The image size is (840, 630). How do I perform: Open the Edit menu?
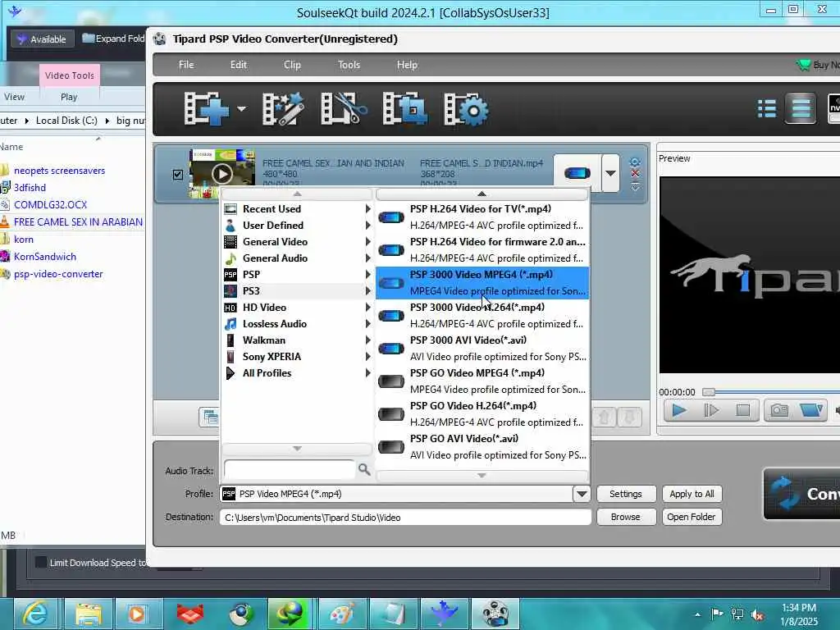tap(239, 65)
